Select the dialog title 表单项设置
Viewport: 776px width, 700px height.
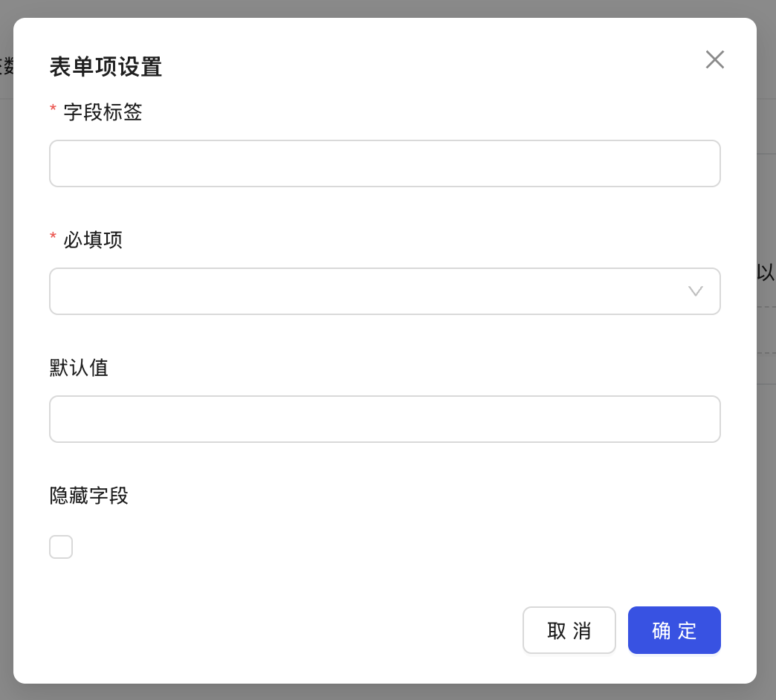104,66
